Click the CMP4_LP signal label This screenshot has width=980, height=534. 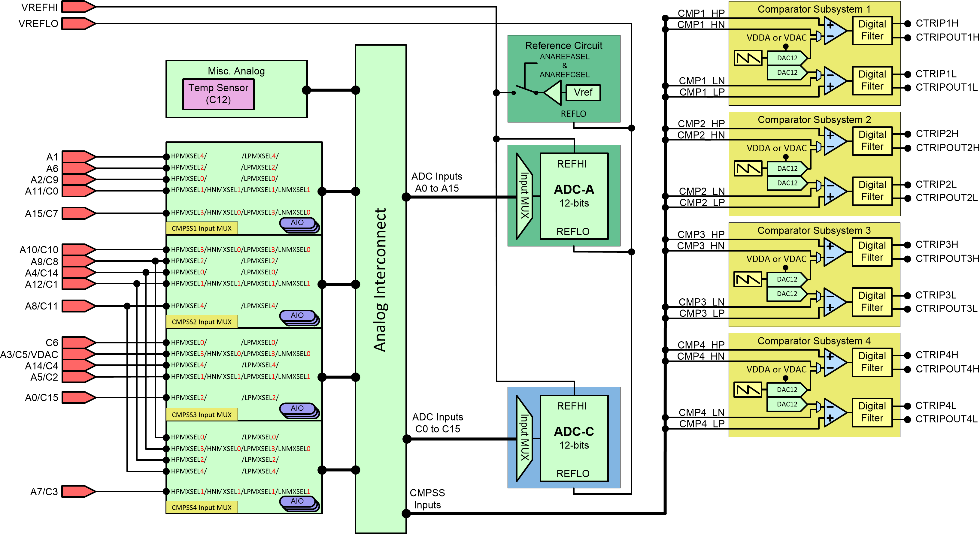tap(702, 424)
